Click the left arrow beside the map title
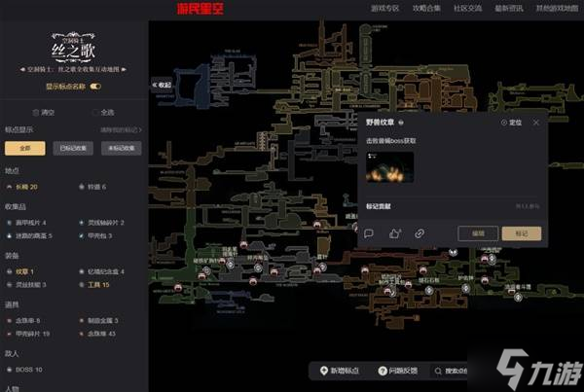This screenshot has height=392, width=584. (x=22, y=69)
